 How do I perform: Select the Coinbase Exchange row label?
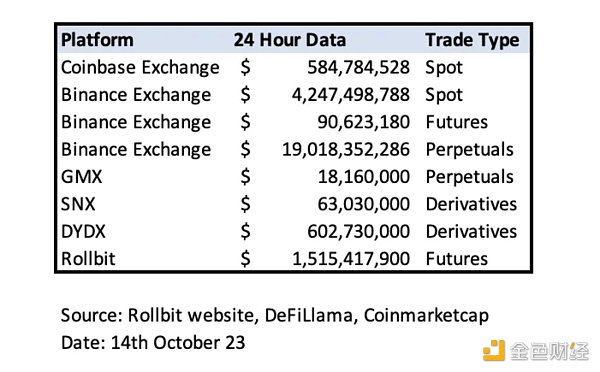point(140,68)
